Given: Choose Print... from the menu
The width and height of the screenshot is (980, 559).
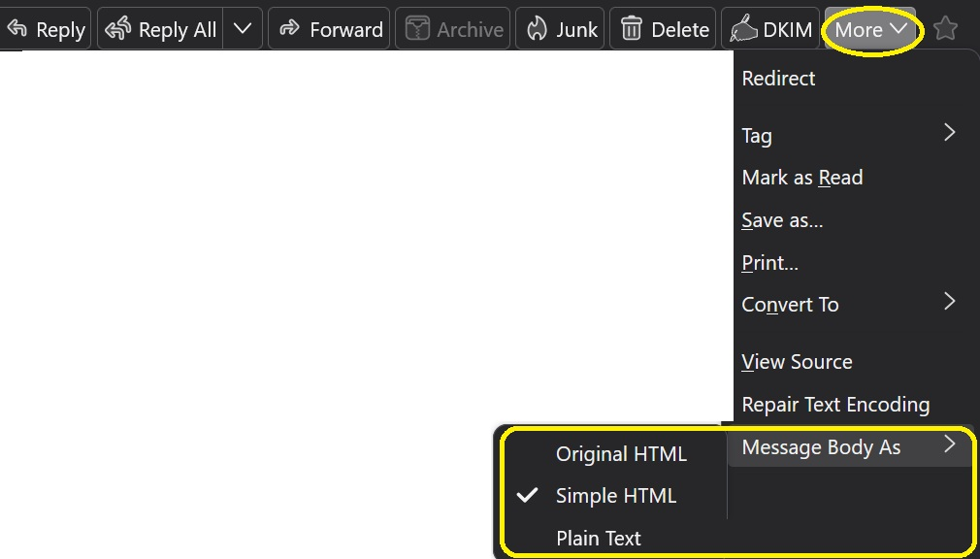Looking at the screenshot, I should coord(853,263).
